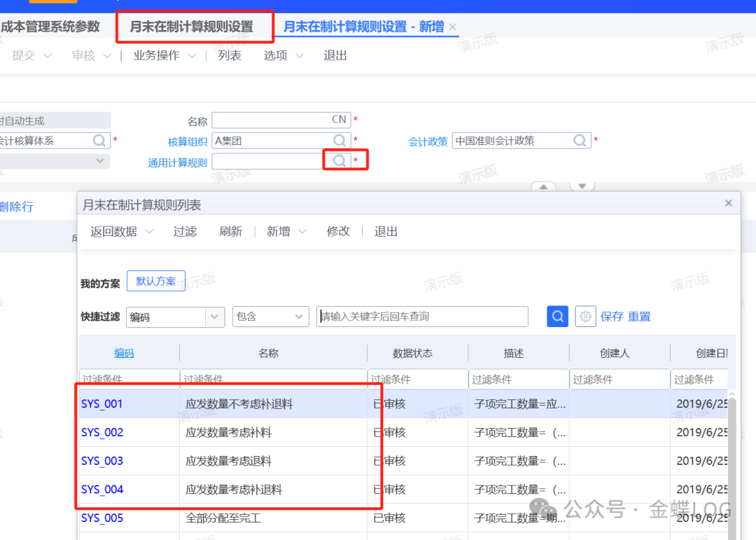Click the blue quick filter search button
Viewport: 756px width, 540px height.
coord(557,317)
